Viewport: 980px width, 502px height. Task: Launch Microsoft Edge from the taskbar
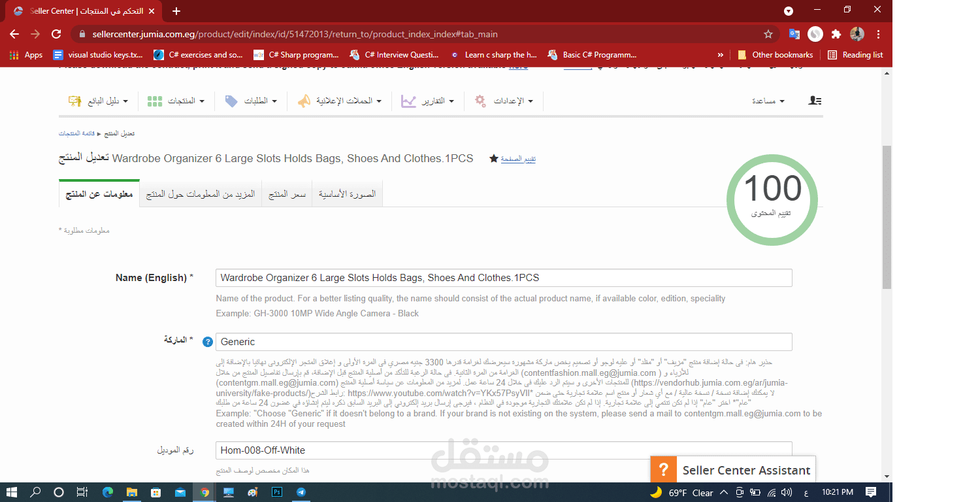tap(107, 492)
